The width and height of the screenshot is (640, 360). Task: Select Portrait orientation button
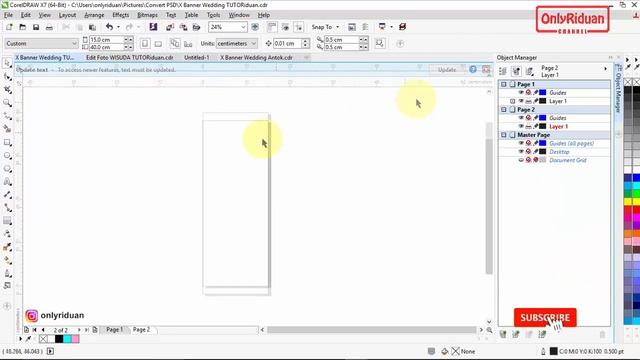click(x=145, y=43)
